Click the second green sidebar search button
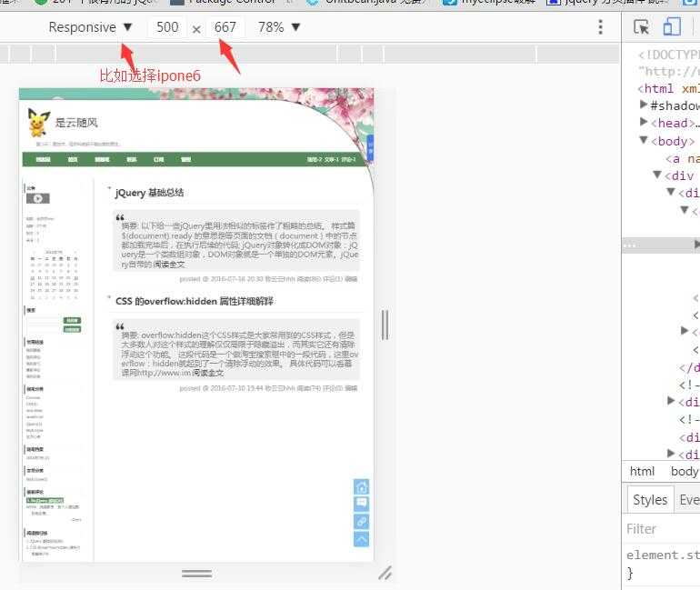This screenshot has height=590, width=700. pos(73,329)
